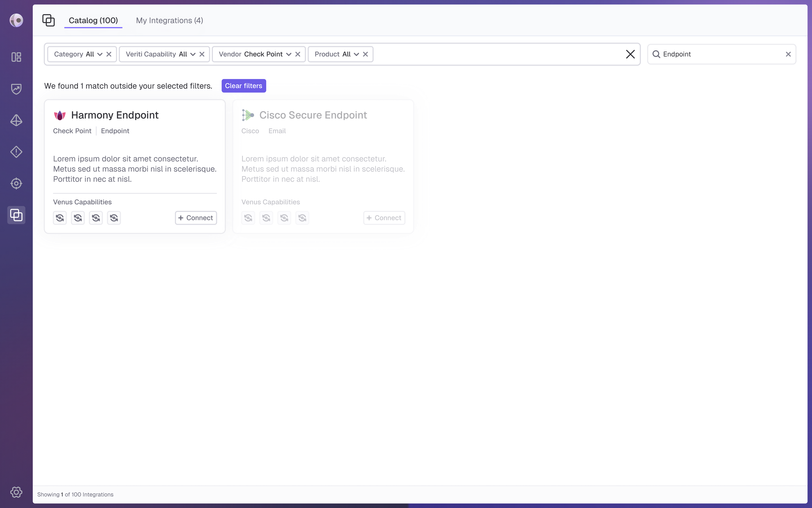Clear the Endpoint search text

click(788, 54)
